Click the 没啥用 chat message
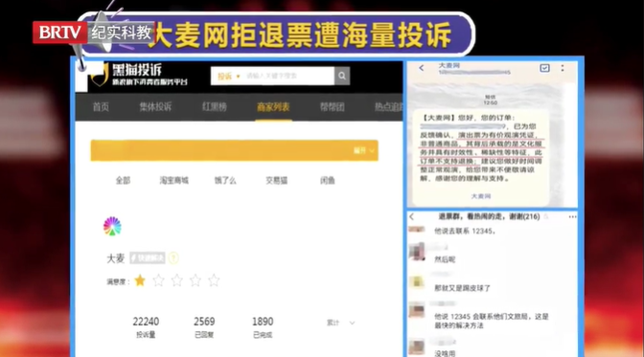 pos(445,353)
